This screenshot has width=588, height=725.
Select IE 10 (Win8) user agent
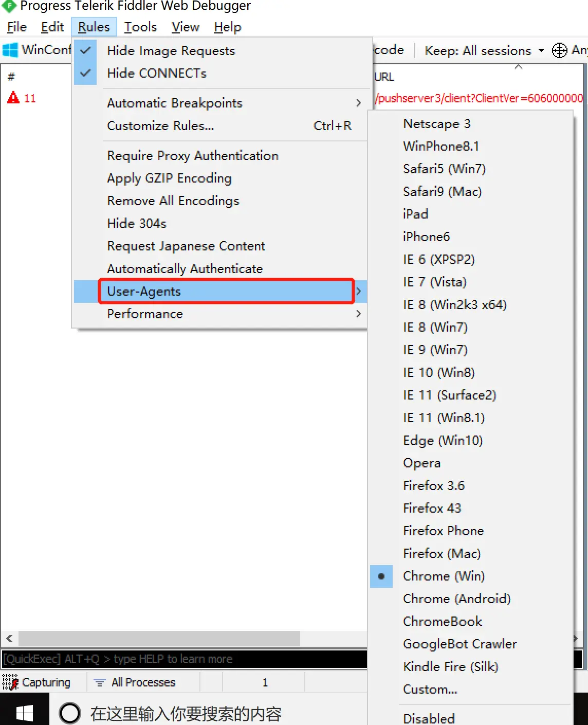point(470,372)
